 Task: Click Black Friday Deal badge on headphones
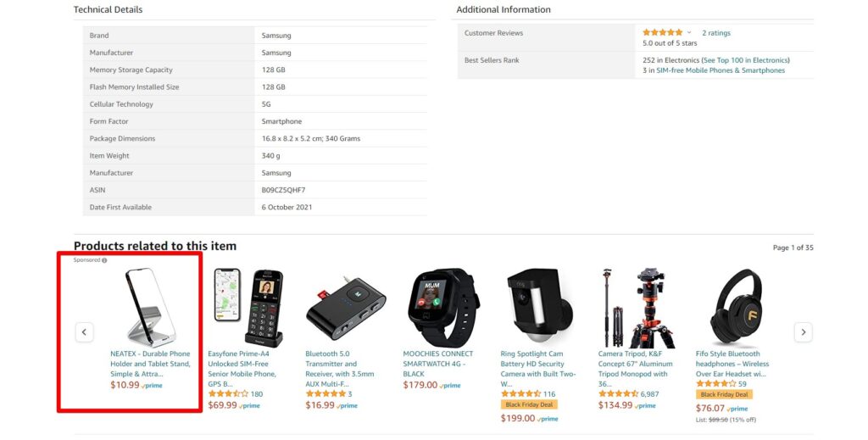pos(724,394)
